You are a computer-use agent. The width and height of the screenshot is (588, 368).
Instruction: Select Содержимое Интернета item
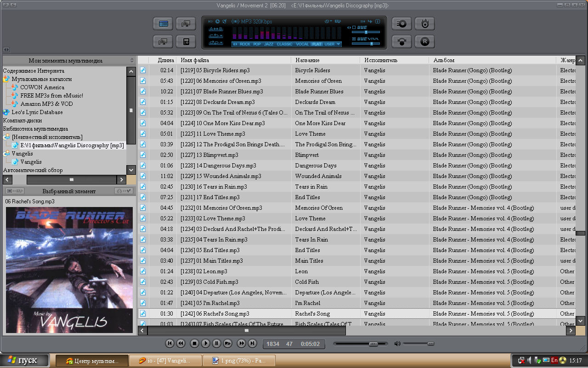pos(34,71)
